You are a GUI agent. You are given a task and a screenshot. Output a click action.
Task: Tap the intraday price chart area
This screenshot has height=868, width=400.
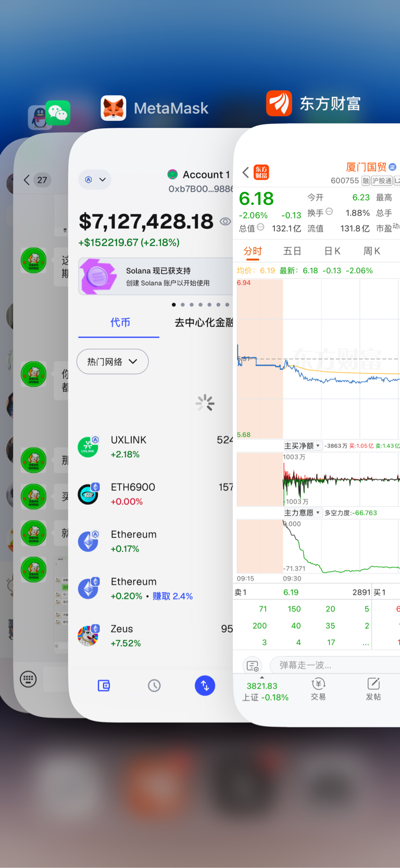point(318,359)
